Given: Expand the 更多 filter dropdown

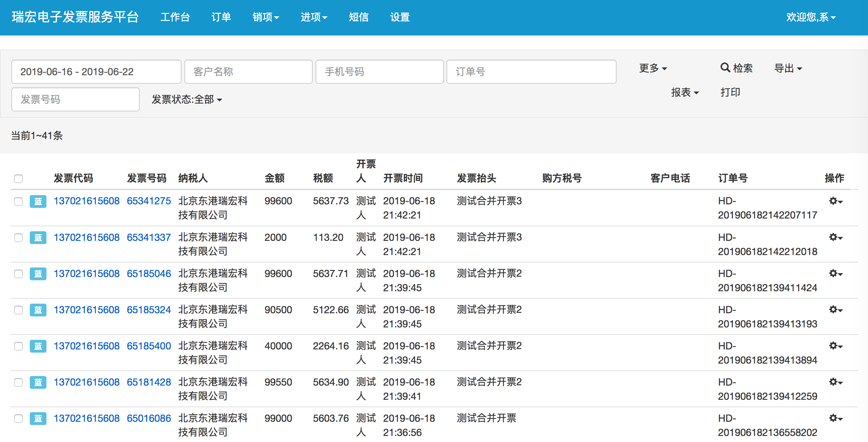Looking at the screenshot, I should 653,68.
